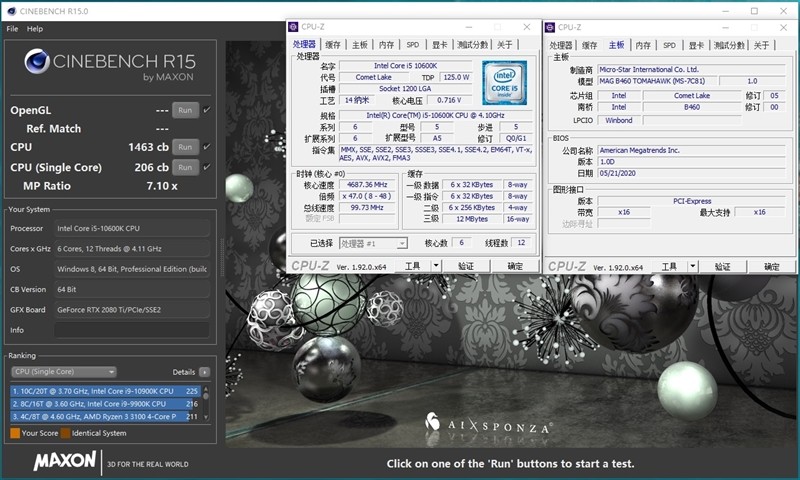The width and height of the screenshot is (800, 480).
Task: Run the CPU (Single Core) benchmark
Action: (x=185, y=167)
